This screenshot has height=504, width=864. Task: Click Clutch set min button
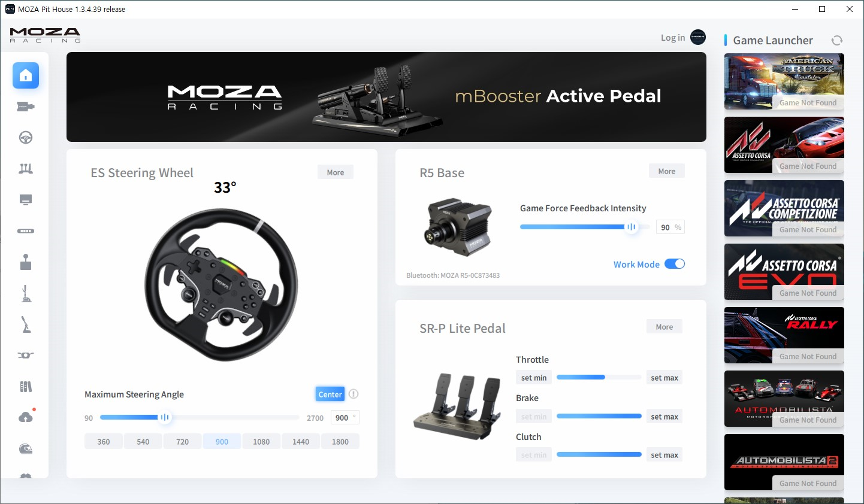[534, 455]
